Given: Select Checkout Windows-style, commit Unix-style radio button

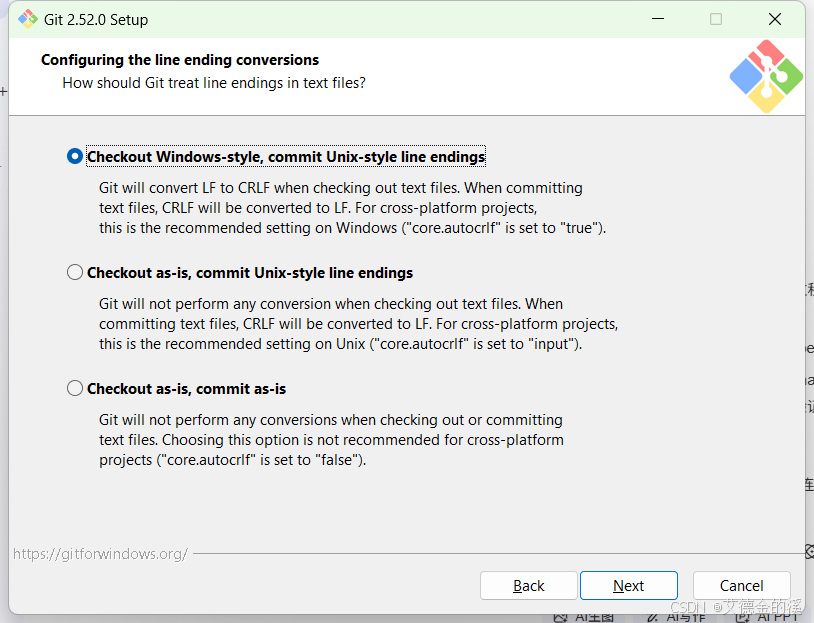Looking at the screenshot, I should point(75,156).
